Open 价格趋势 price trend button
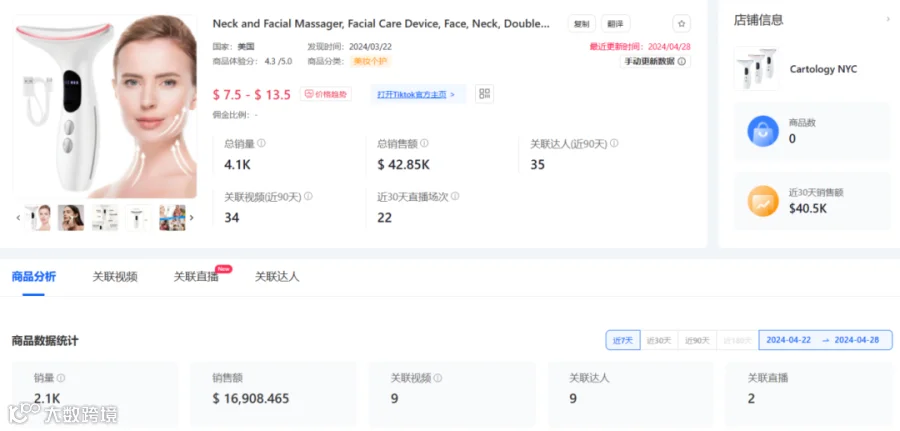Image resolution: width=900 pixels, height=431 pixels. point(325,94)
